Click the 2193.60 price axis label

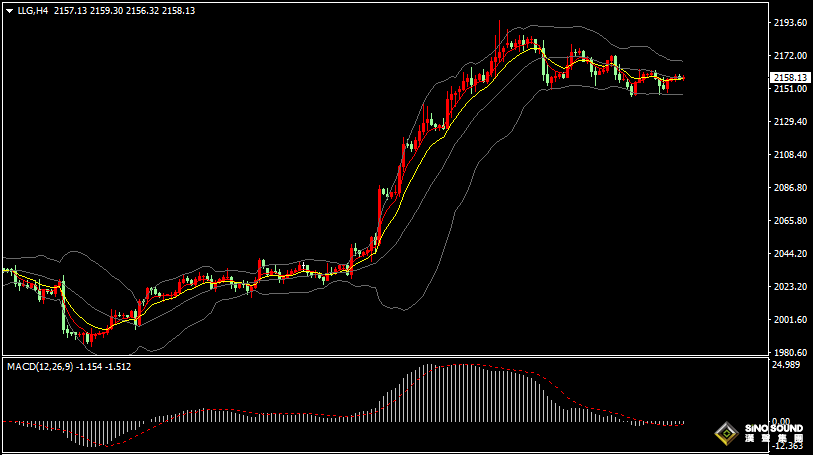pos(790,22)
